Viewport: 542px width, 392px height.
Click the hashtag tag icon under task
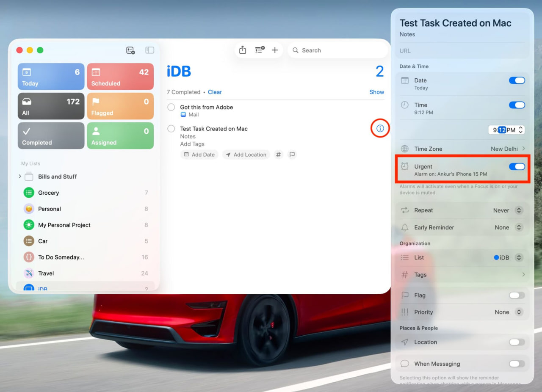pos(278,155)
